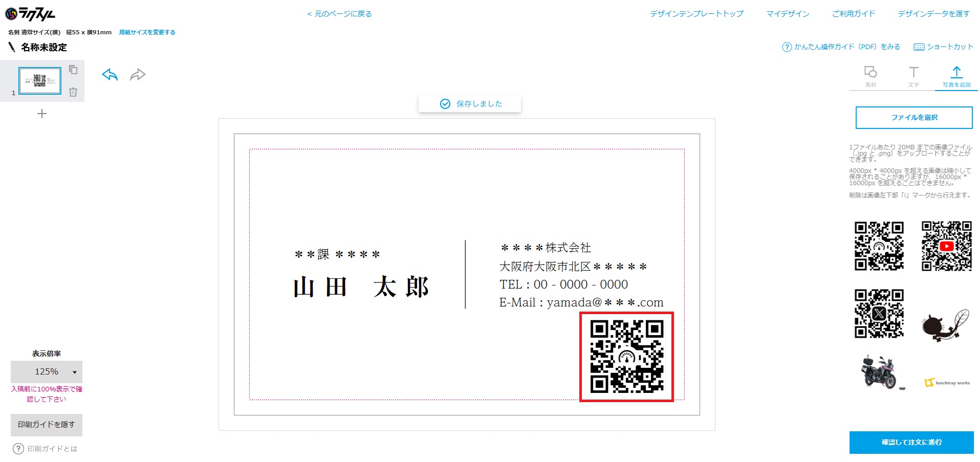Click the 名称未設定 design title
Screen dimensions: 980x462
[44, 47]
